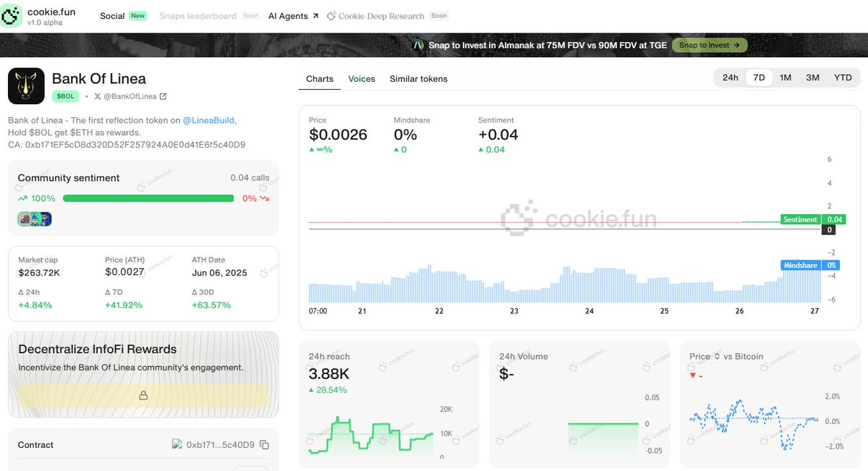Click the contract address 0xb171...5c40D9

(221, 445)
